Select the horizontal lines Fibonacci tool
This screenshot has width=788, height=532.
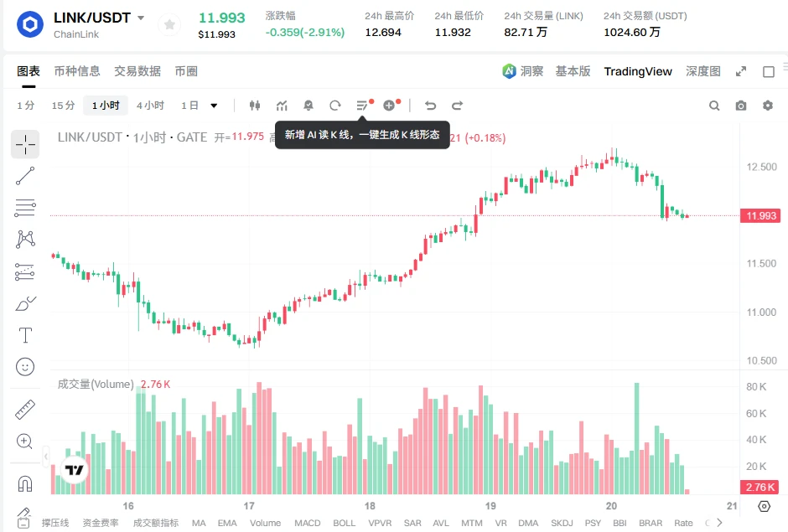tap(25, 208)
